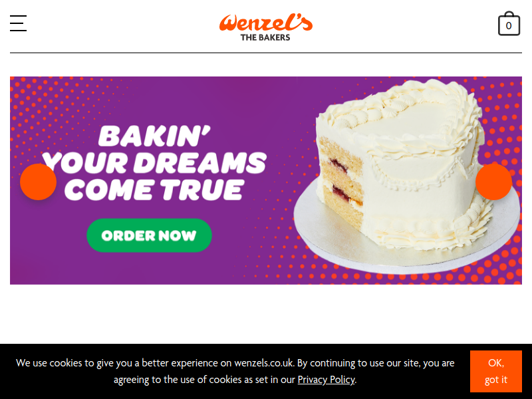Image resolution: width=532 pixels, height=399 pixels.
Task: Open the hamburger navigation menu
Action: [x=19, y=23]
